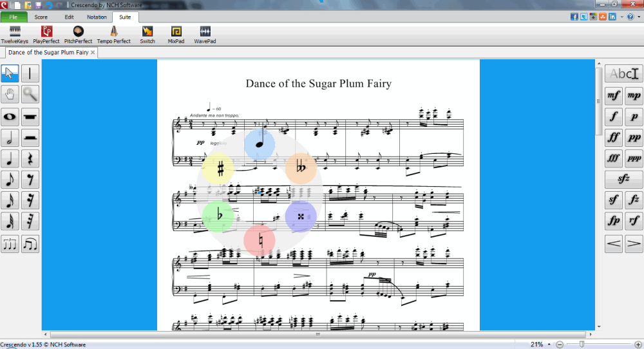This screenshot has width=644, height=349.
Task: Share on LinkedIn
Action: pos(612,17)
